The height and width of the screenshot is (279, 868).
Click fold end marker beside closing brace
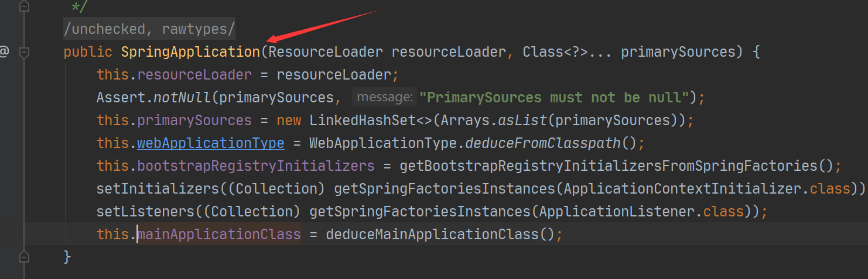[x=24, y=257]
